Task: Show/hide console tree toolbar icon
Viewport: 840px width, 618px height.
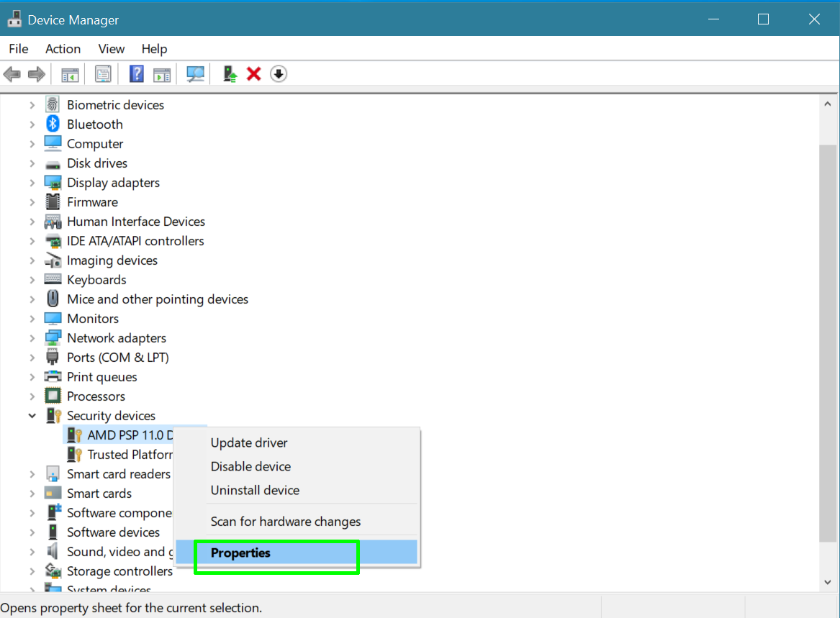Action: coord(70,74)
